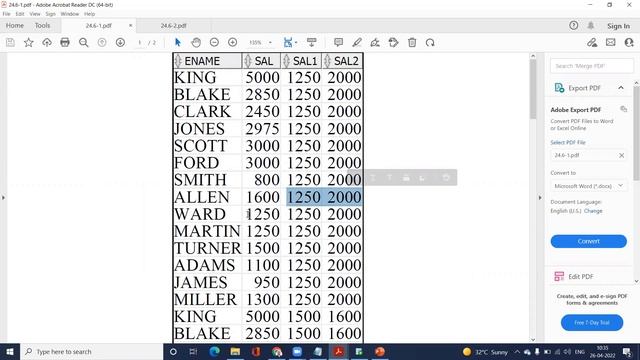Screen dimensions: 640x360
Task: Zoom out with minus icon
Action: click(x=214, y=42)
